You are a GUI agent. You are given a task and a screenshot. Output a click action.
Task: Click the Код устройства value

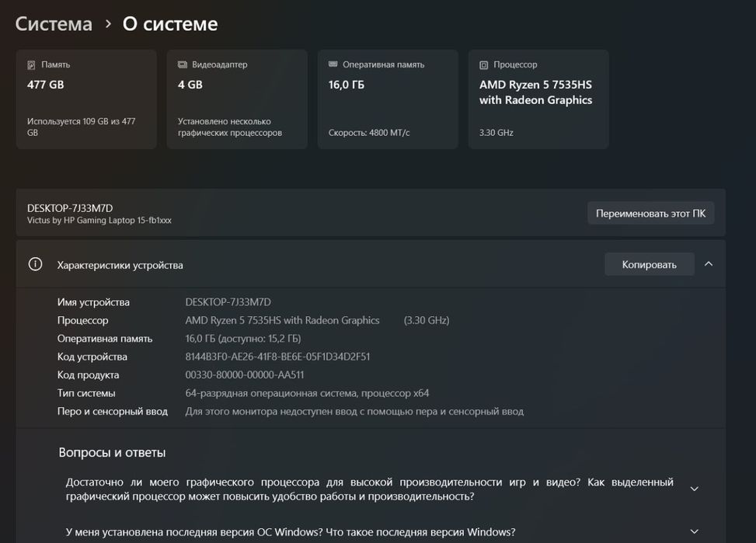277,357
